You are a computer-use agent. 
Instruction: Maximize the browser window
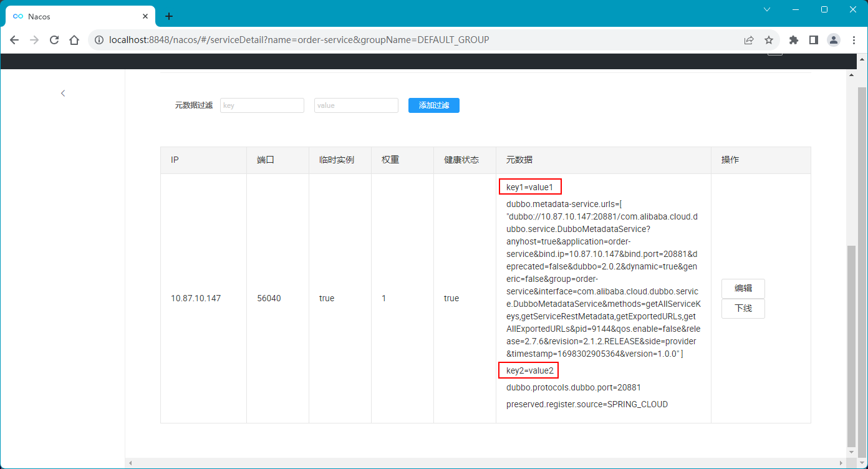coord(824,9)
